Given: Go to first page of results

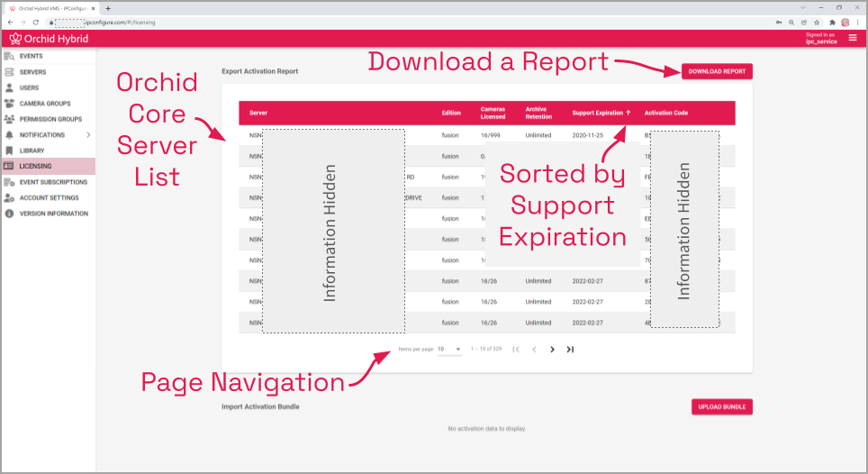Looking at the screenshot, I should (x=516, y=350).
